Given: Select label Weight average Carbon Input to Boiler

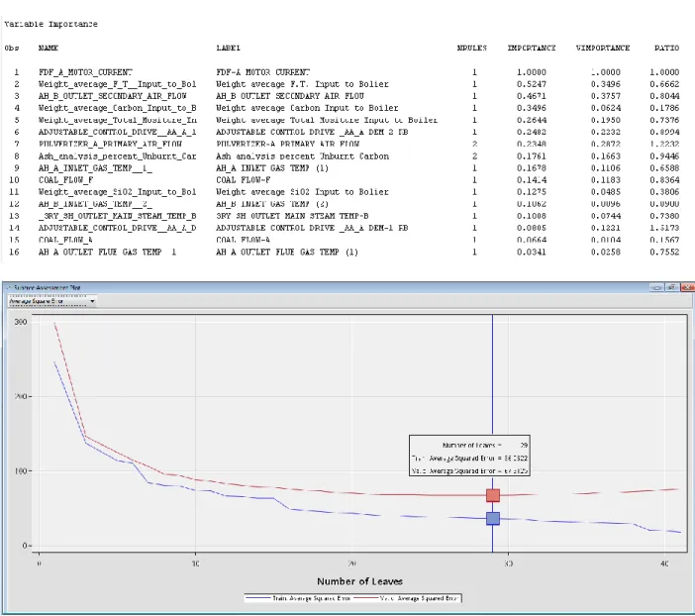Looking at the screenshot, I should click(x=307, y=108).
